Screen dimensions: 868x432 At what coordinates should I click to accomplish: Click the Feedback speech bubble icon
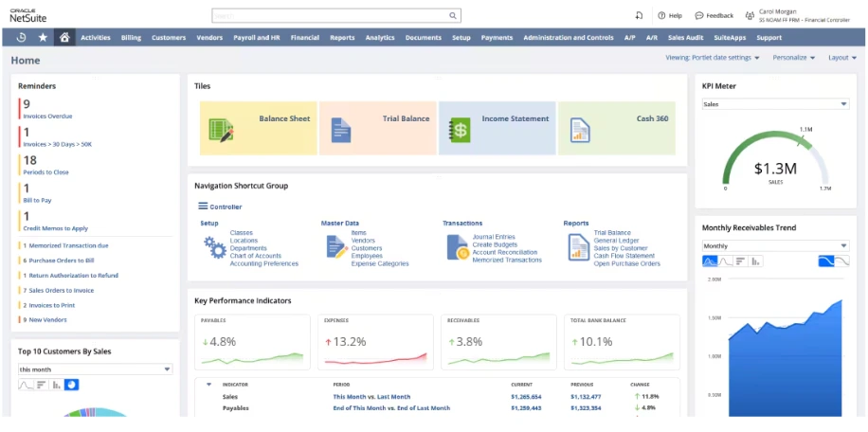click(699, 15)
